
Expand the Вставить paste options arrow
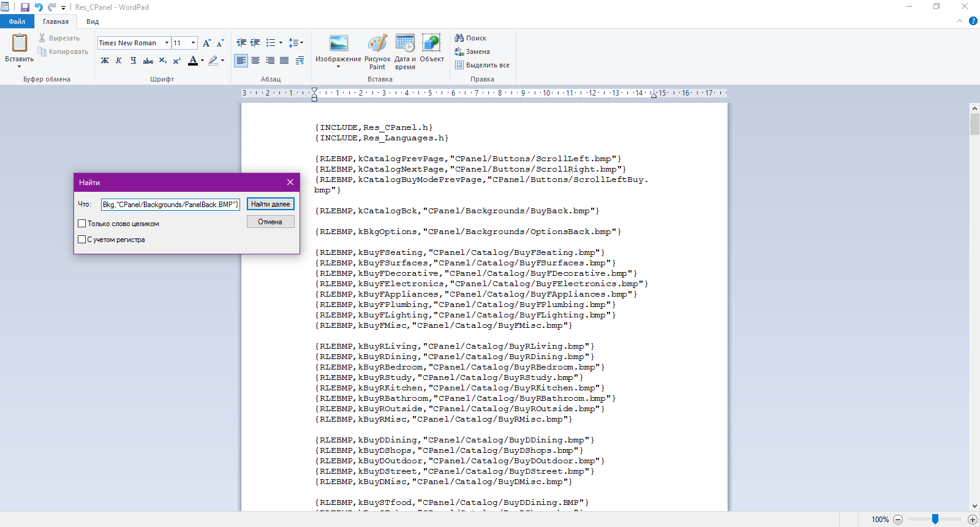[x=19, y=66]
